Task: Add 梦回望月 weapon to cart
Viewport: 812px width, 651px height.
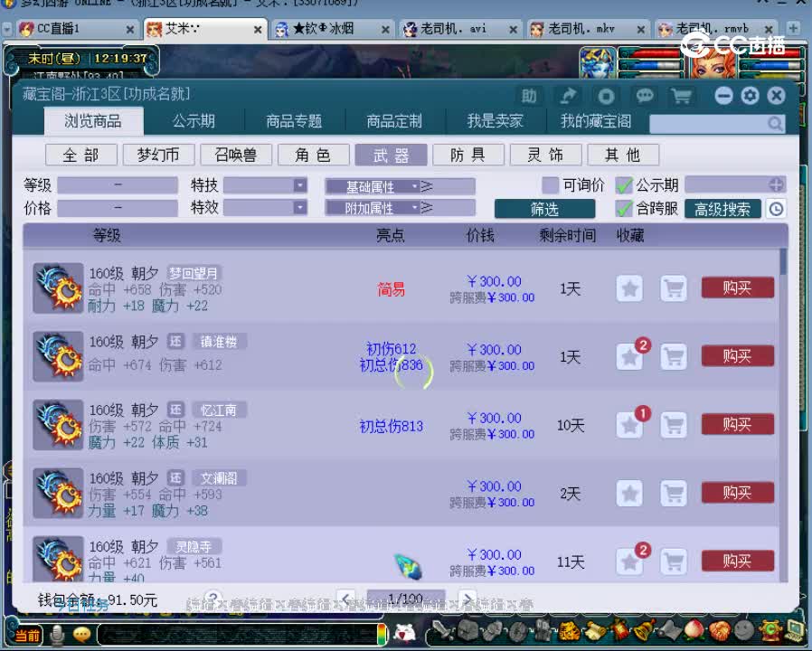Action: point(674,288)
